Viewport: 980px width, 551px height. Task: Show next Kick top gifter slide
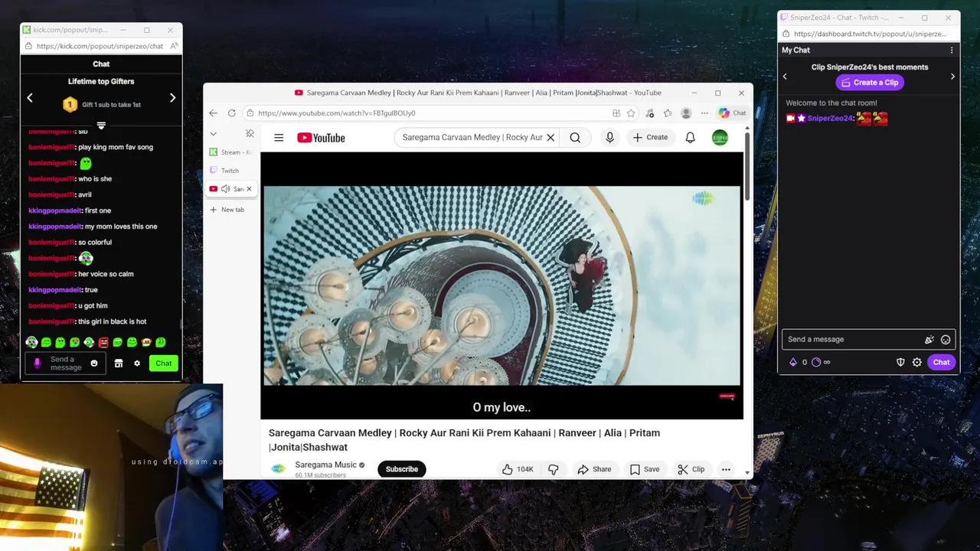(172, 98)
